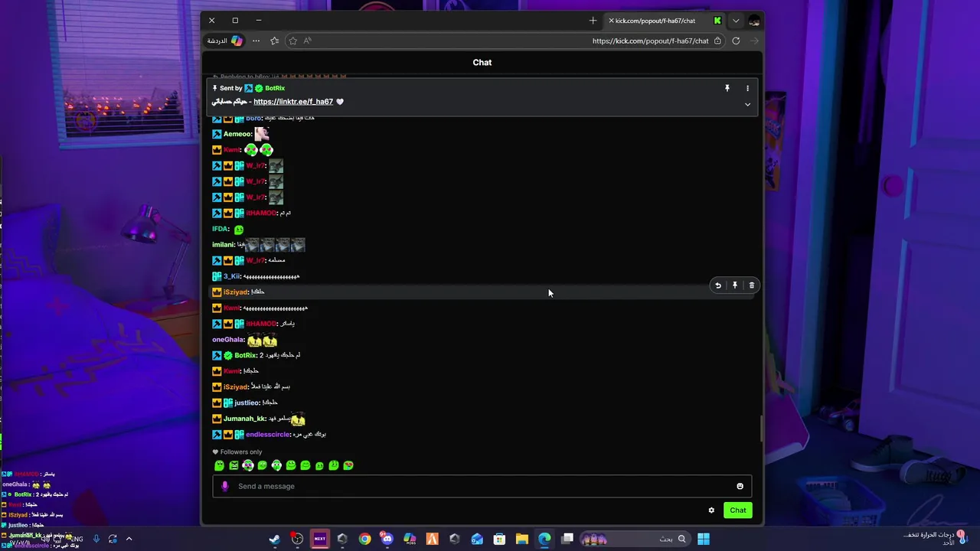Screen dimensions: 980x551
Task: Reply to the hovered iSziyad message
Action: 718,285
